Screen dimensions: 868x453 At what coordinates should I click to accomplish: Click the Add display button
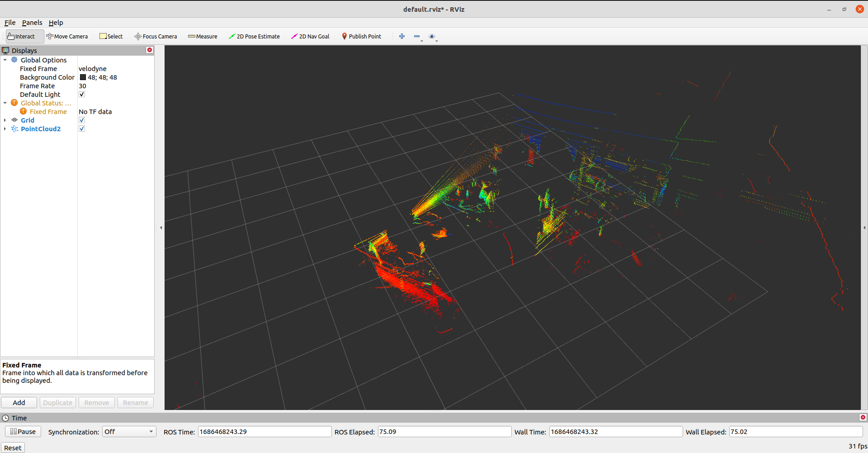pos(19,403)
